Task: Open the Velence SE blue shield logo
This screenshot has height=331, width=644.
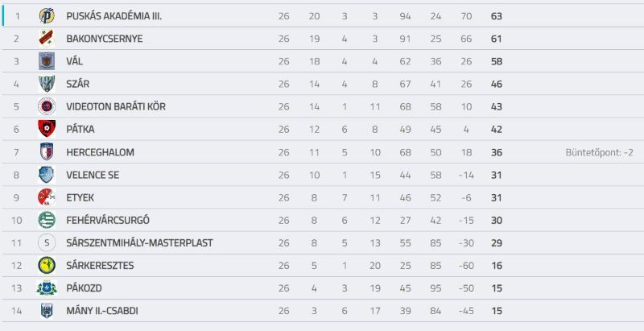Action: pos(47,175)
